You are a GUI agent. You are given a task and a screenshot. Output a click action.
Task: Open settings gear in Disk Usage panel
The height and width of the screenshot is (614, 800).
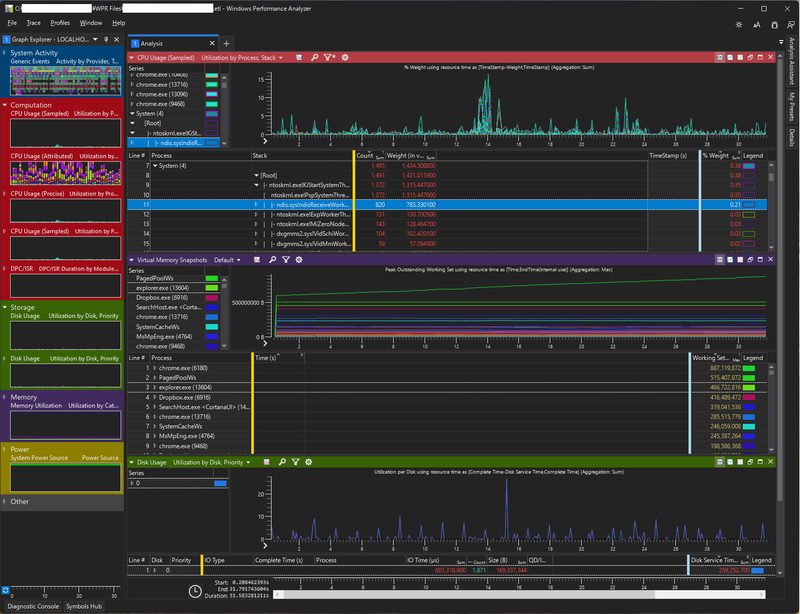click(309, 462)
